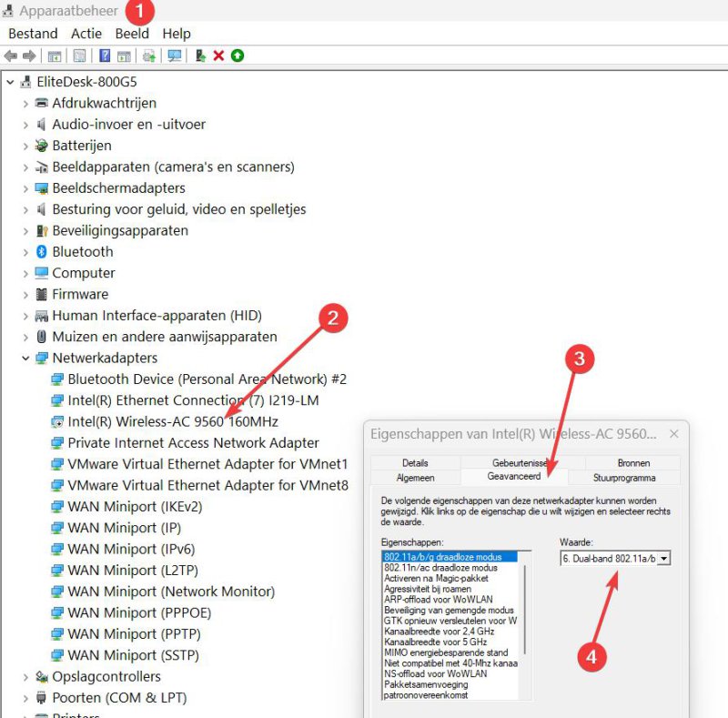The height and width of the screenshot is (718, 728).
Task: Click the disabled Intel Wireless-AC 9560 adapter icon
Action: click(x=57, y=421)
